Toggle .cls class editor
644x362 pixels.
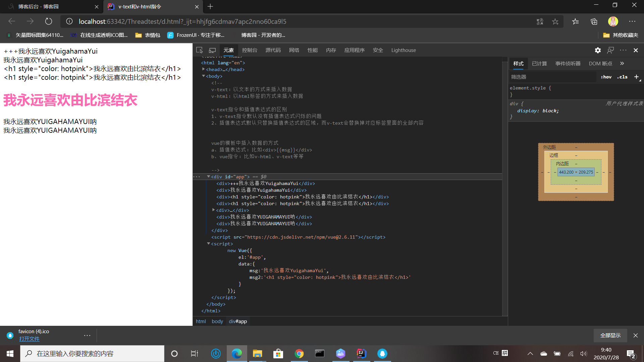point(623,77)
